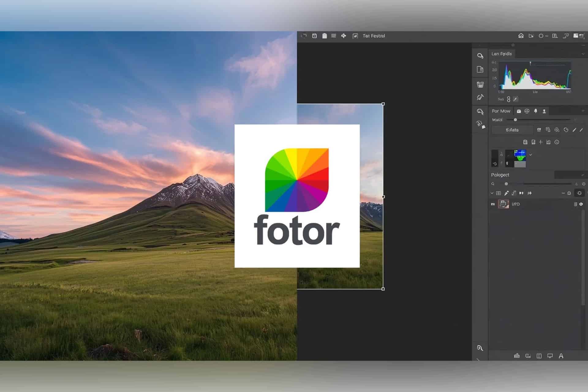588x392 pixels.
Task: Click the undo arrow in the top toolbar
Action: point(304,36)
